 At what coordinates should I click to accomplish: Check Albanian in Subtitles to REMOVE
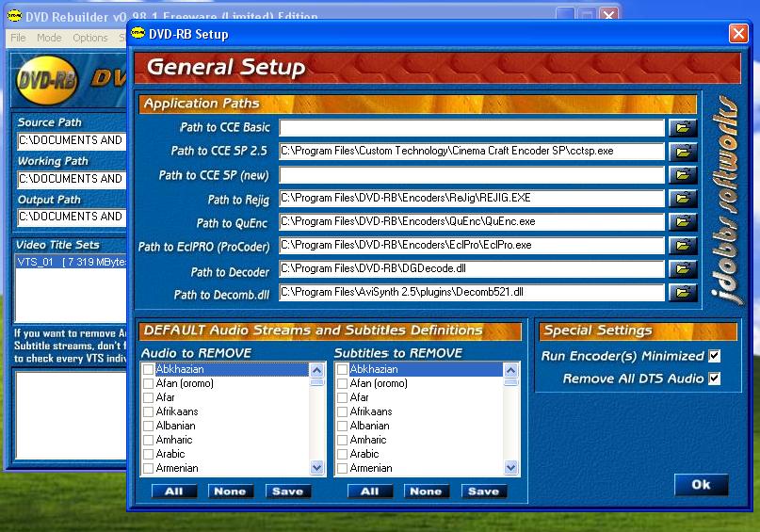click(342, 426)
